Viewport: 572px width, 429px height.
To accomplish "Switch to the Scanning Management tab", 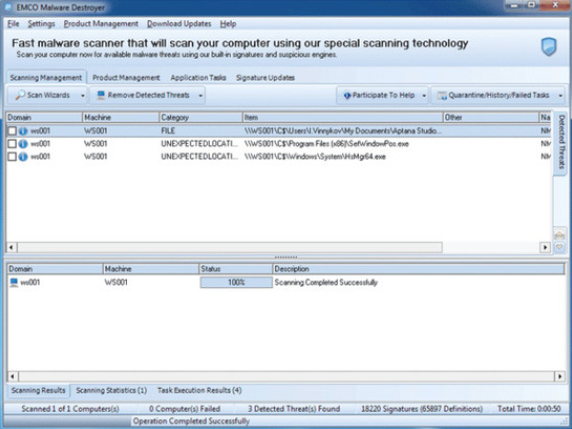I will 46,78.
